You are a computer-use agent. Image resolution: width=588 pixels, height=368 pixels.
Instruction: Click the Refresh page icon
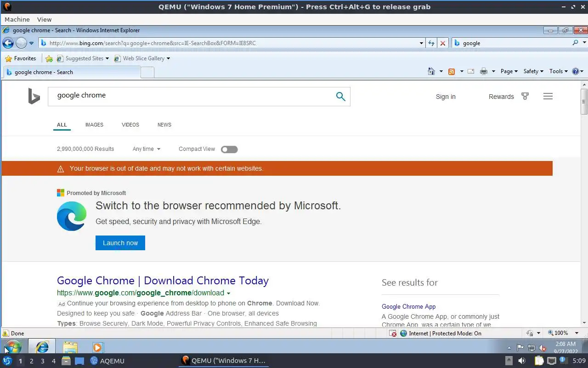[x=431, y=43]
